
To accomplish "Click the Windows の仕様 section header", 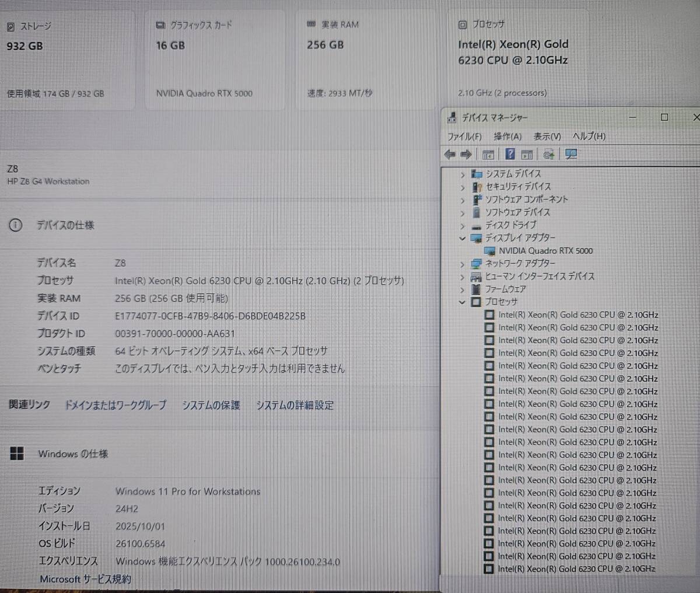I will point(73,454).
